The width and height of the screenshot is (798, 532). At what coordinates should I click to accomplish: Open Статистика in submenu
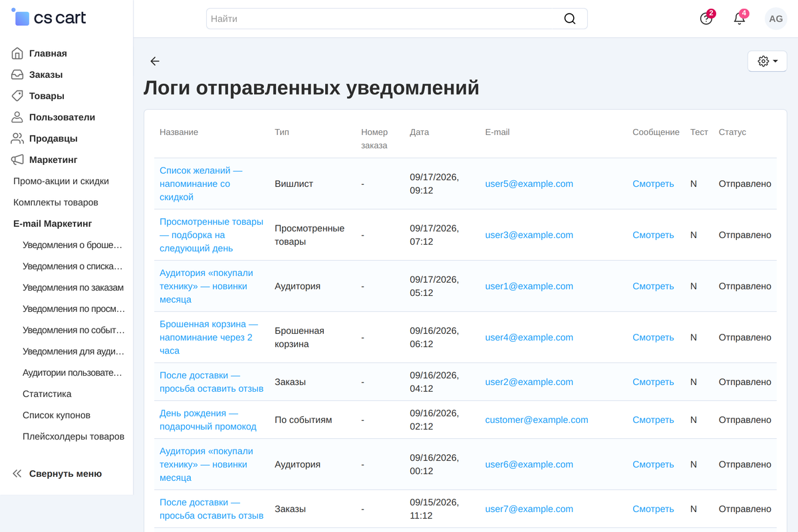47,394
